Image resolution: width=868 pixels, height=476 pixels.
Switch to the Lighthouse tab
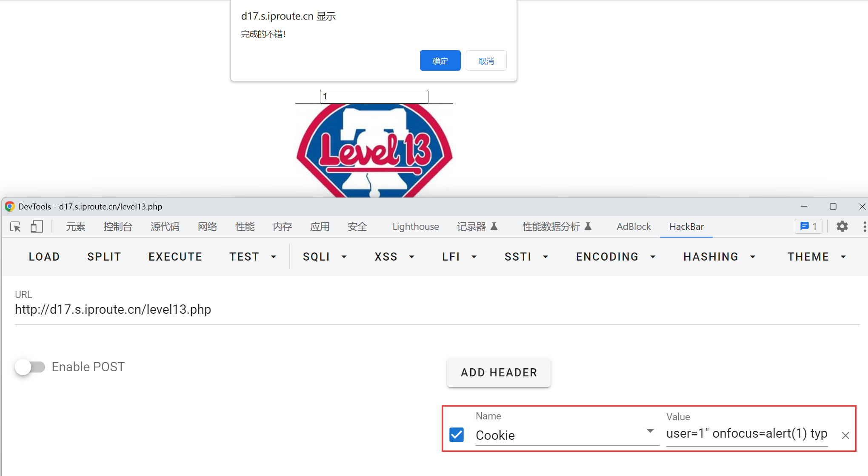[415, 227]
